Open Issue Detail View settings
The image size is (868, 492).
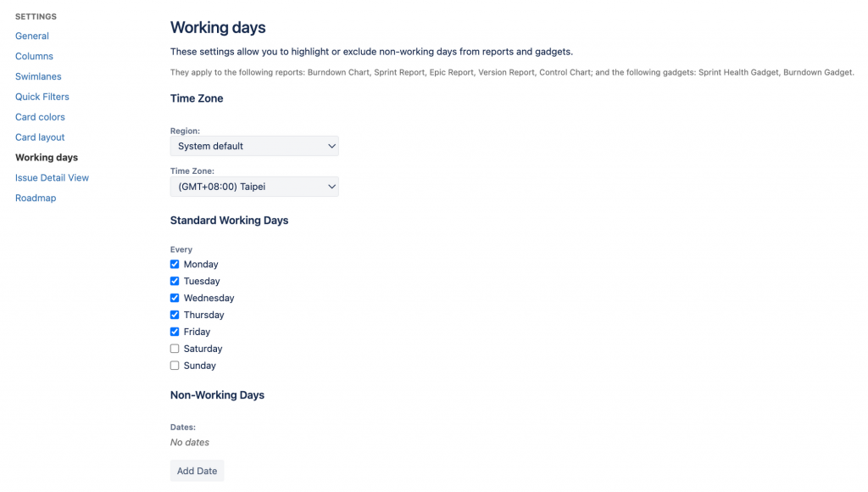[52, 177]
